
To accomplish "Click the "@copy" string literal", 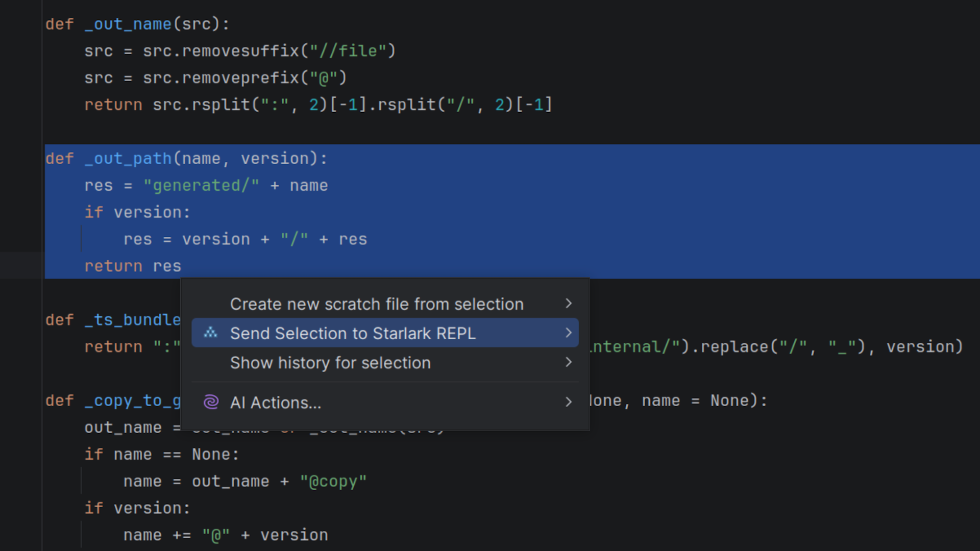I will coord(333,482).
